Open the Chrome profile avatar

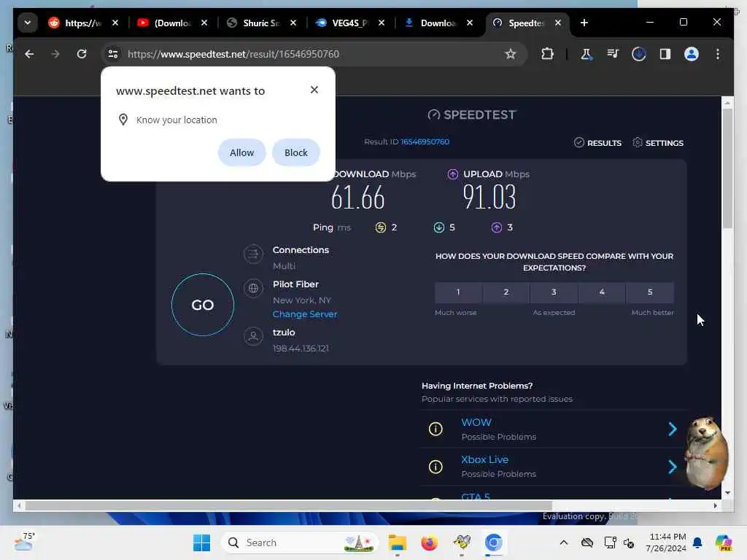click(x=692, y=54)
